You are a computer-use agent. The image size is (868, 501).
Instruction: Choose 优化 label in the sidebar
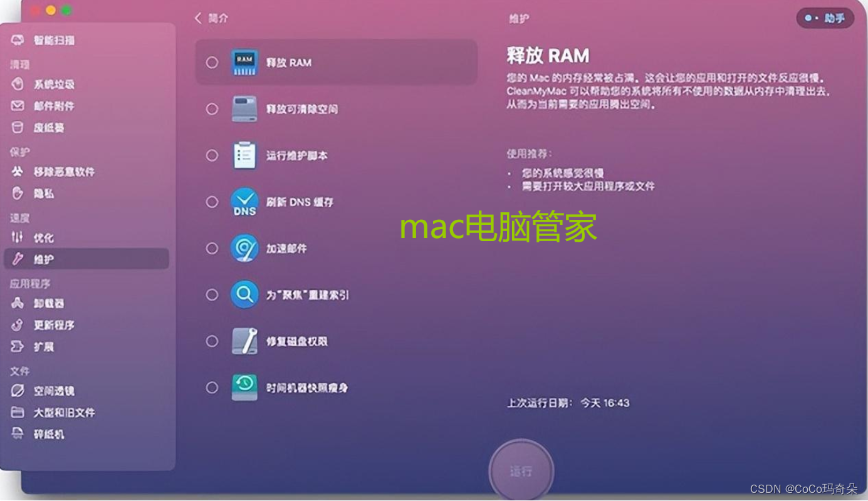tap(44, 237)
